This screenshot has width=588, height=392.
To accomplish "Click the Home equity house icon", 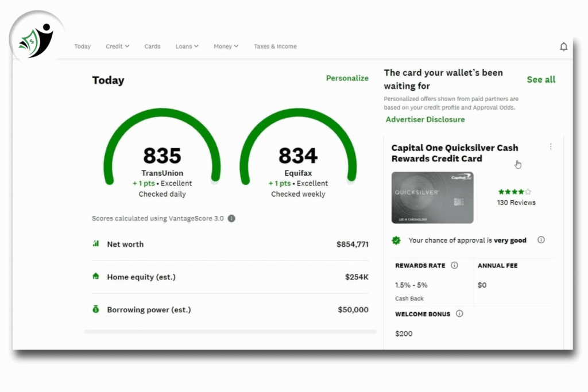I will coord(96,276).
